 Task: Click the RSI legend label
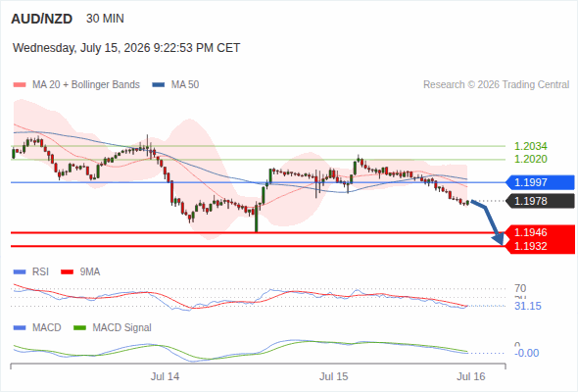point(40,271)
